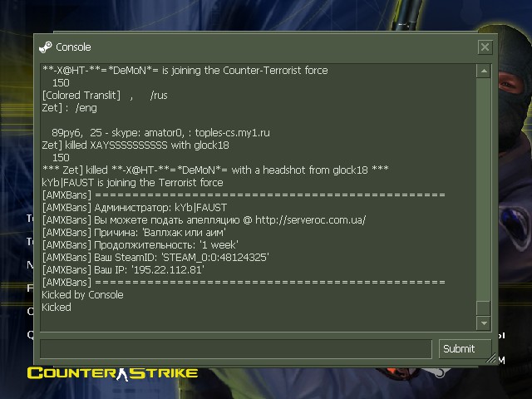This screenshot has width=532, height=399.
Task: Click the toples-cs.my1.ru text in the console
Action: (x=233, y=133)
